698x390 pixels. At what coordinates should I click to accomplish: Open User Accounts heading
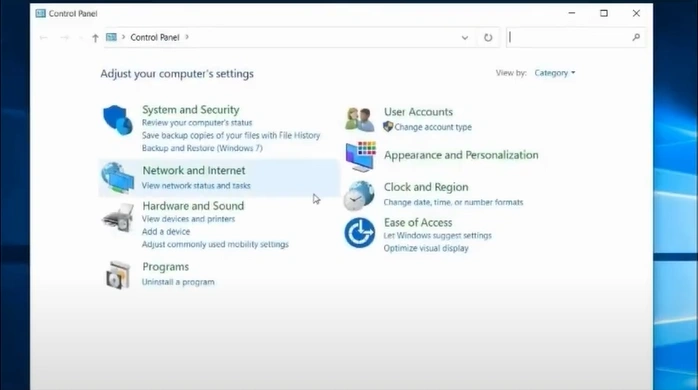point(418,112)
